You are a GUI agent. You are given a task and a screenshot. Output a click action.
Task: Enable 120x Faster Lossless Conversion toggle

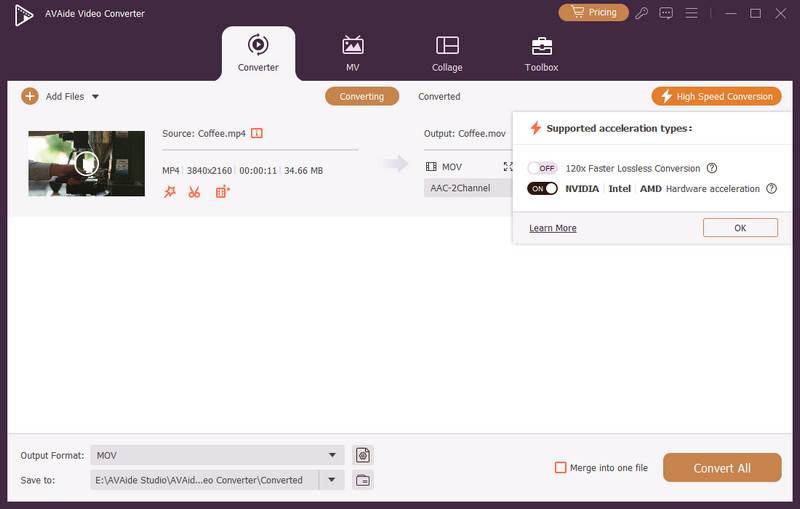542,168
